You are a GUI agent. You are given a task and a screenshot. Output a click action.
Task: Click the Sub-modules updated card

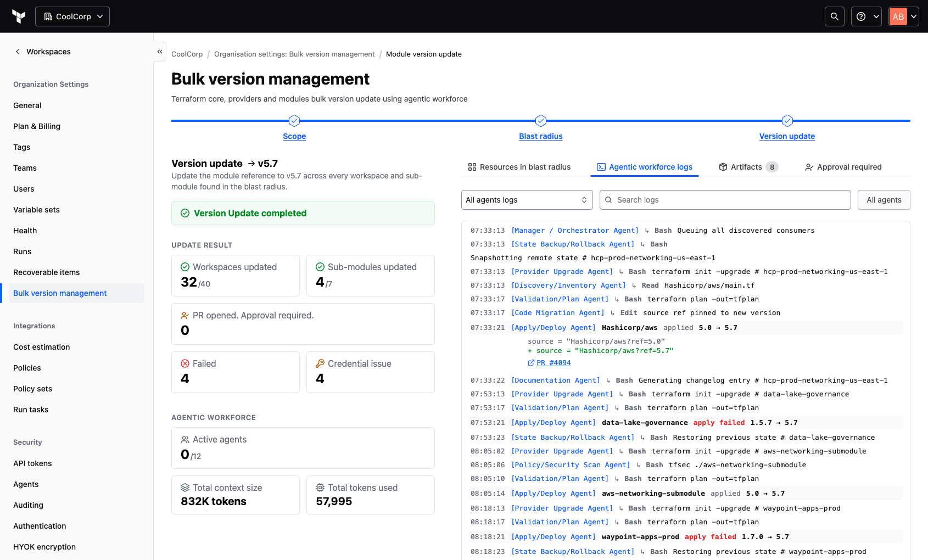tap(371, 276)
